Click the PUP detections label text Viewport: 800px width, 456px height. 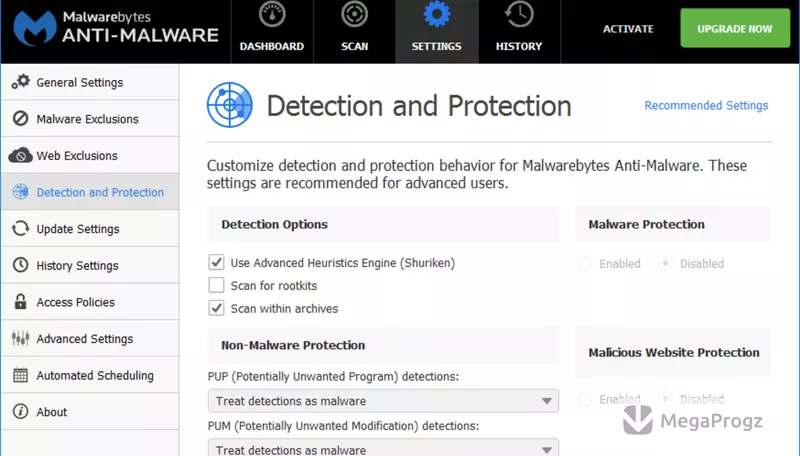333,376
